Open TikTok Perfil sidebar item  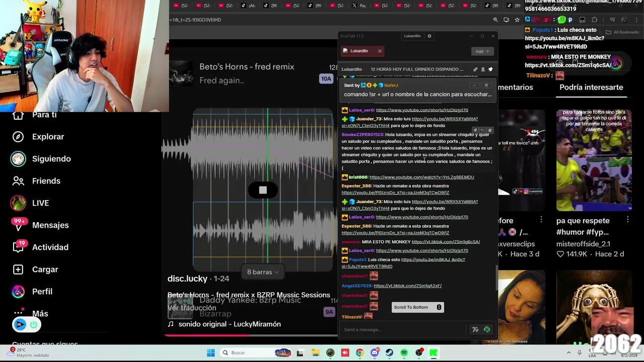(32, 292)
